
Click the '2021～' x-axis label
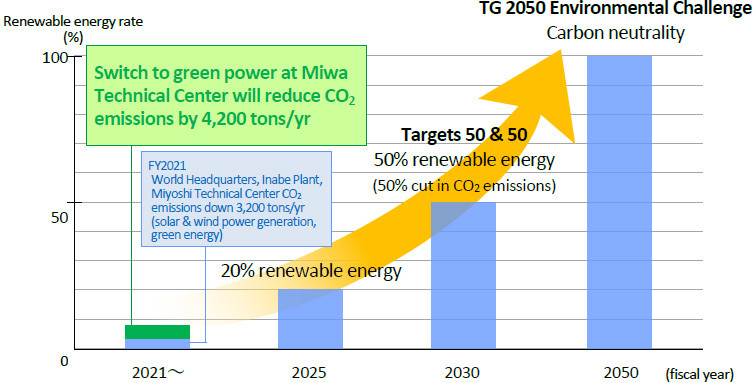pyautogui.click(x=159, y=373)
